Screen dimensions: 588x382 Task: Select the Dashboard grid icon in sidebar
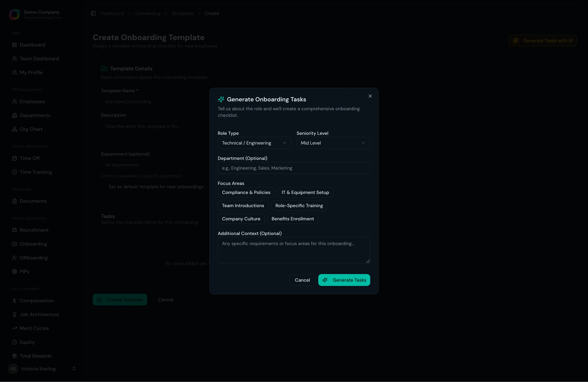15,45
